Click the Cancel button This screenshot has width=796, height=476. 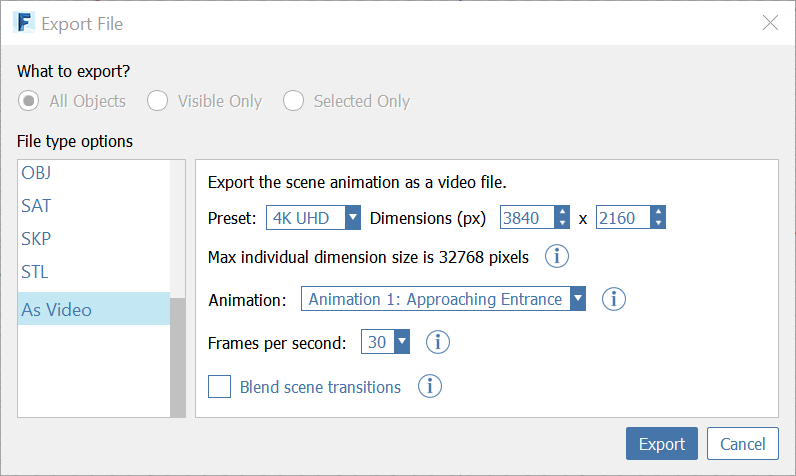(742, 444)
